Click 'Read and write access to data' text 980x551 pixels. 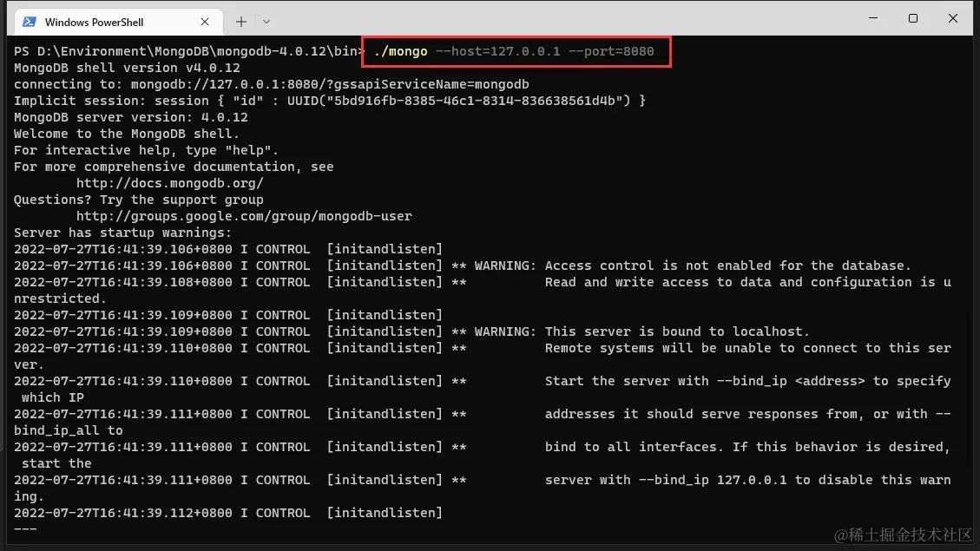point(747,282)
